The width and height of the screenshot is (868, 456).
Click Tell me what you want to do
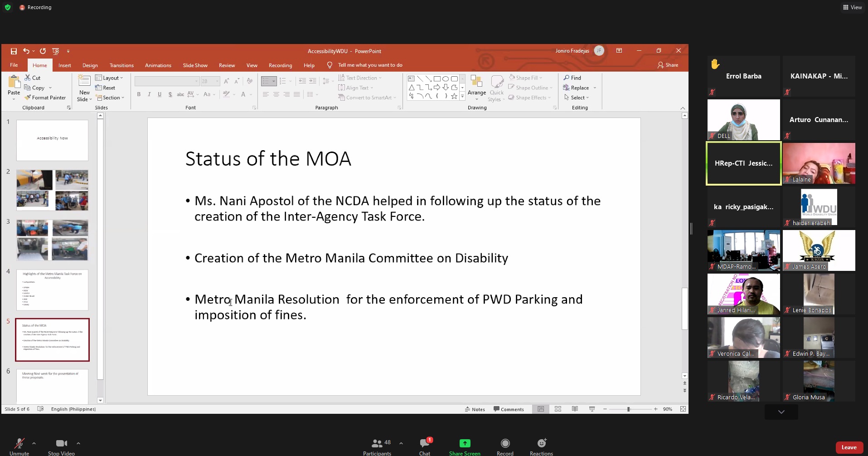370,65
